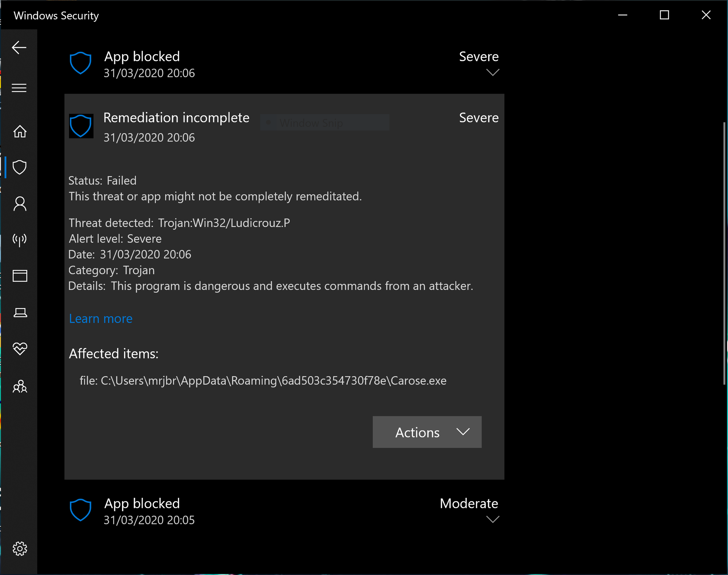This screenshot has width=728, height=575.
Task: Click the Moderate severity label
Action: click(469, 503)
